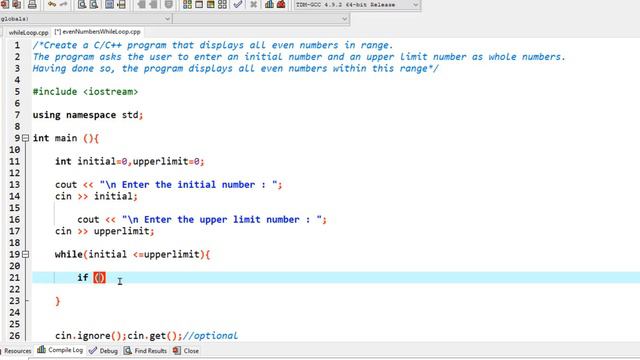
Task: Open profile analysis bar chart icon
Action: click(269, 4)
